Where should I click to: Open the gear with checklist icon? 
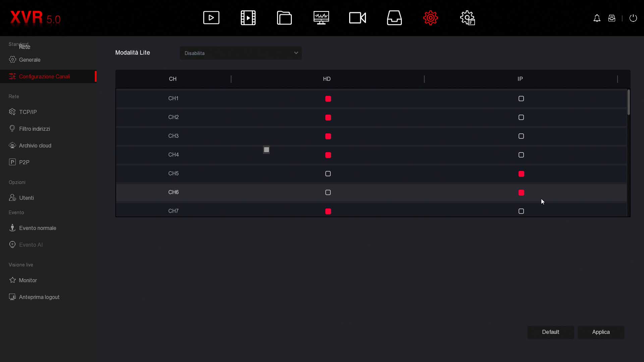click(467, 18)
